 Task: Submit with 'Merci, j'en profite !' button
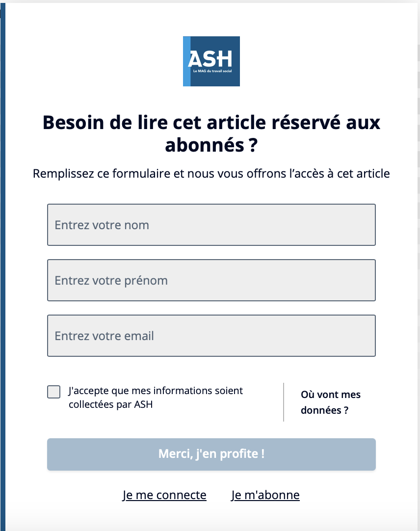point(211,454)
